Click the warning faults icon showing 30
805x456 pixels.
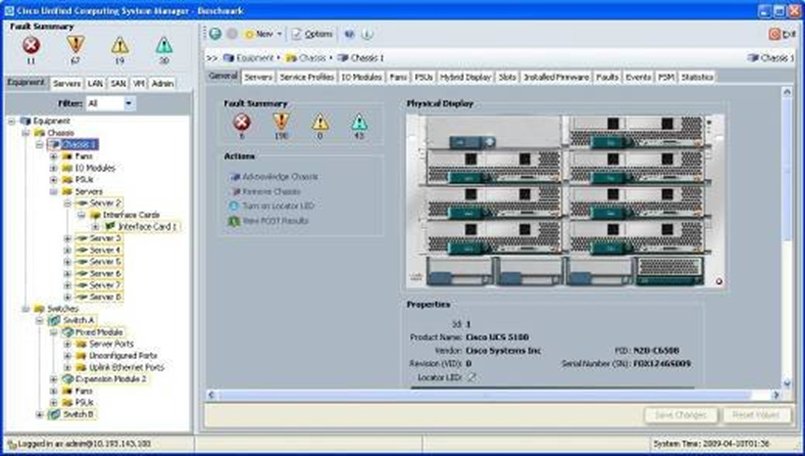pos(164,45)
